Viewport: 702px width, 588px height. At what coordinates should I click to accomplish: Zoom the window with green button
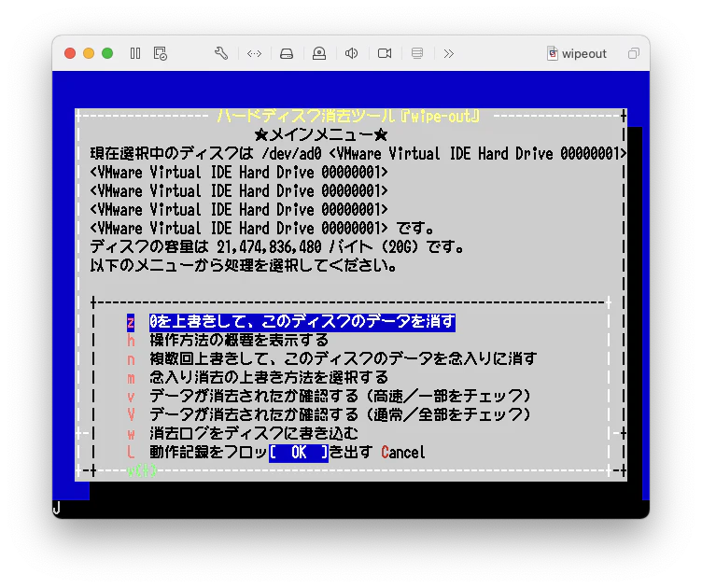click(107, 54)
